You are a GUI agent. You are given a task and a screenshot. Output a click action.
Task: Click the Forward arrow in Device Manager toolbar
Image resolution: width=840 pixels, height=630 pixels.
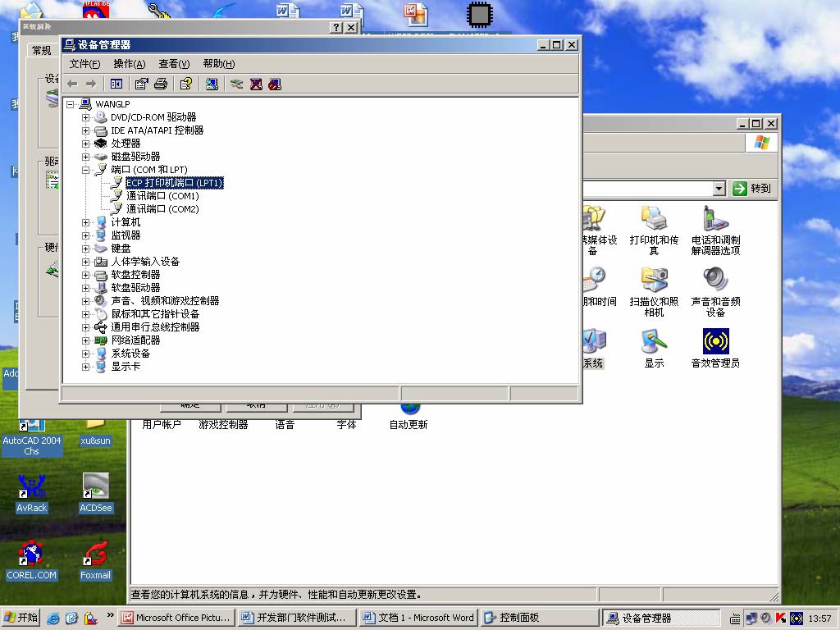91,84
